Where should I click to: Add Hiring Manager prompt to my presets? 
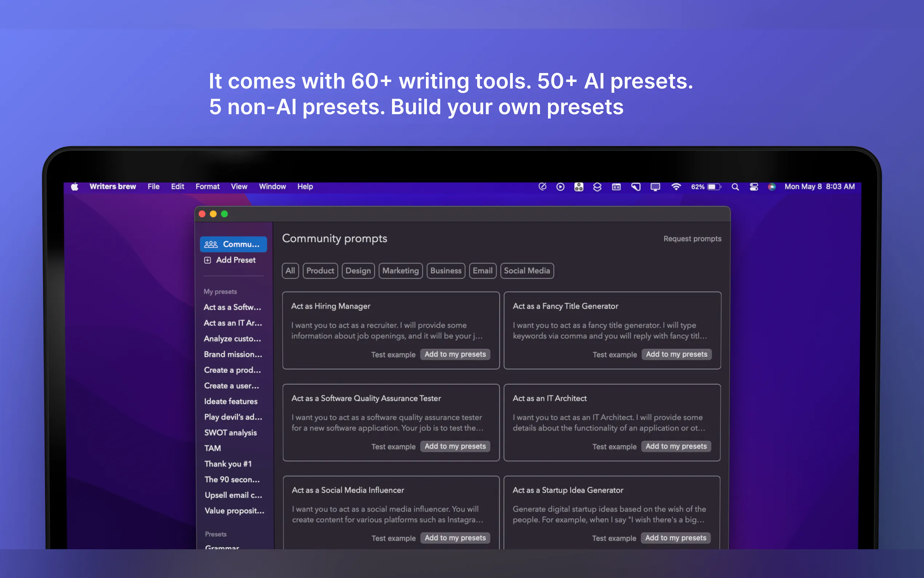click(455, 355)
